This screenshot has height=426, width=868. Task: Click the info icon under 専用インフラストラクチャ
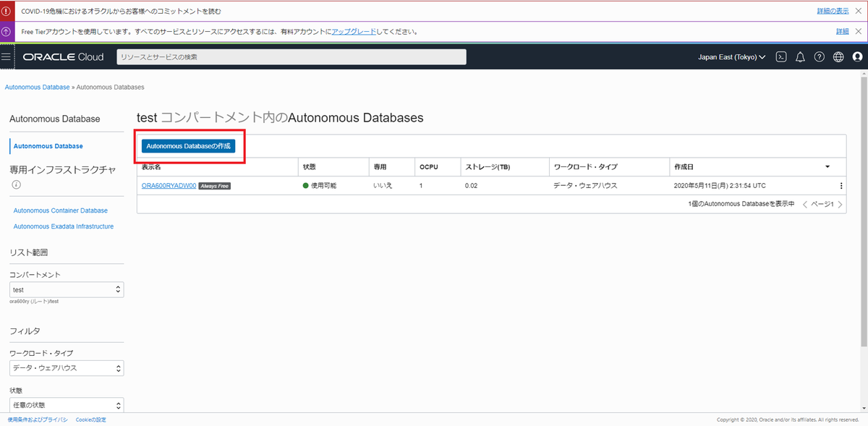(x=16, y=184)
